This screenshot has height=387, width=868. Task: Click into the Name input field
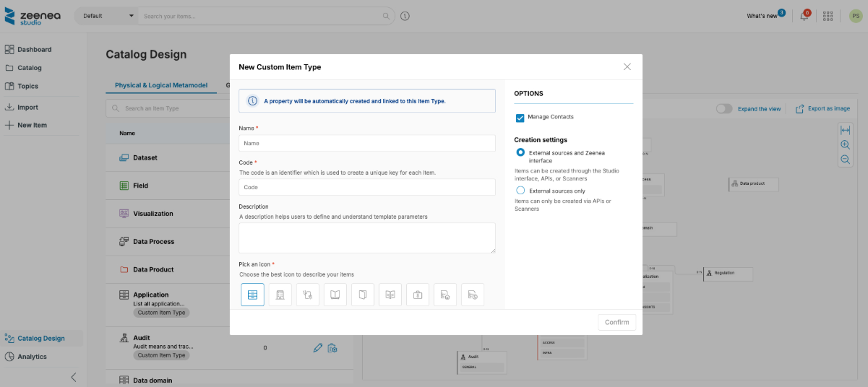click(367, 143)
